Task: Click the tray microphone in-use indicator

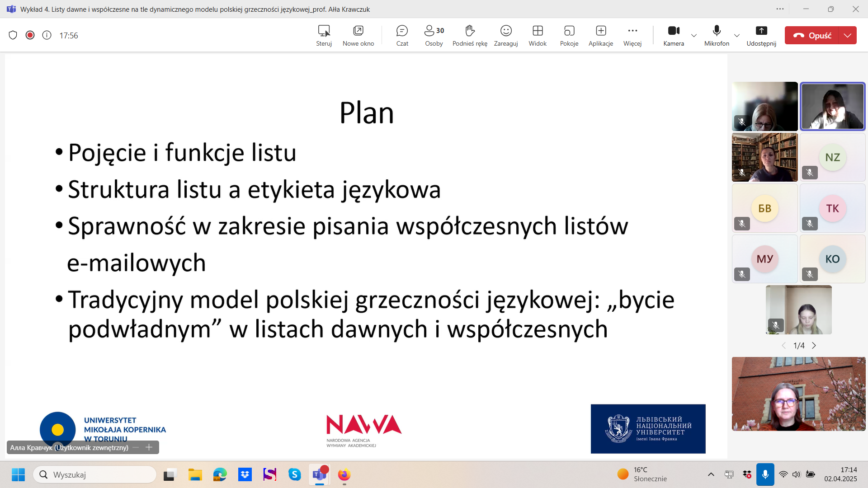Action: (x=765, y=474)
